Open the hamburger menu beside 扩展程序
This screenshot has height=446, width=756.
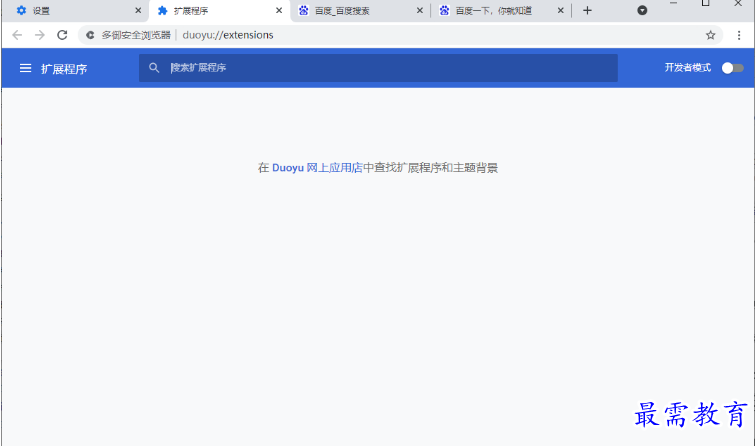click(x=26, y=68)
